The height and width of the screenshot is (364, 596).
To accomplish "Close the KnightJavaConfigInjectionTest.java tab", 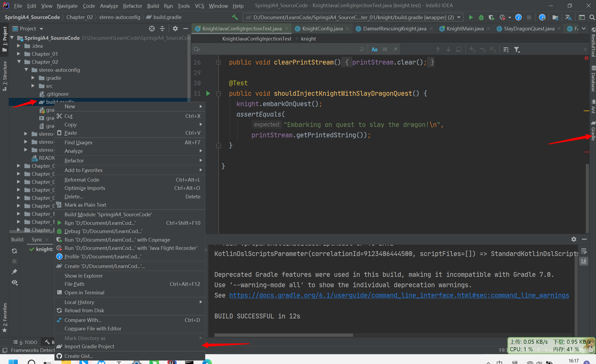I will click(287, 29).
